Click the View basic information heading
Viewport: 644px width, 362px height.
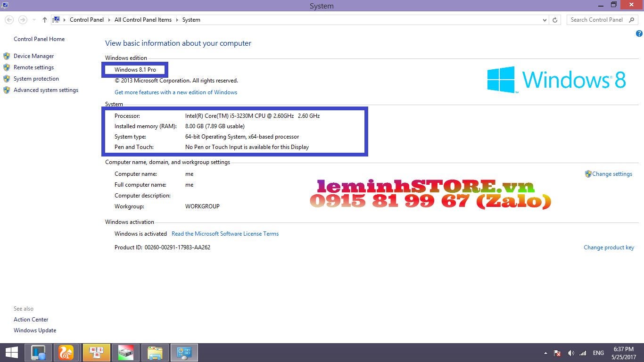(x=178, y=43)
